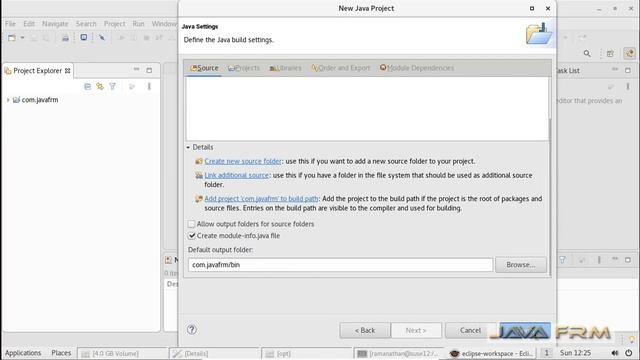Click the Create new source folder link

click(x=243, y=161)
